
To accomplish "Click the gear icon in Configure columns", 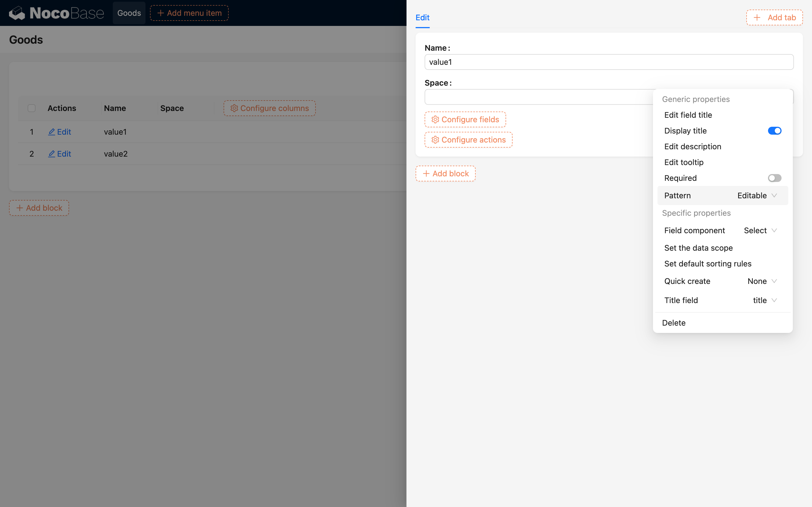I will click(234, 108).
